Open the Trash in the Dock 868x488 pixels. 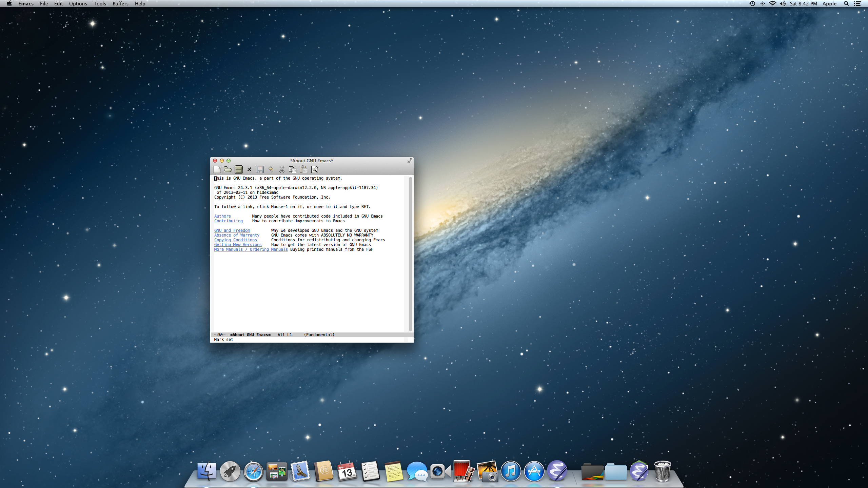click(x=662, y=471)
